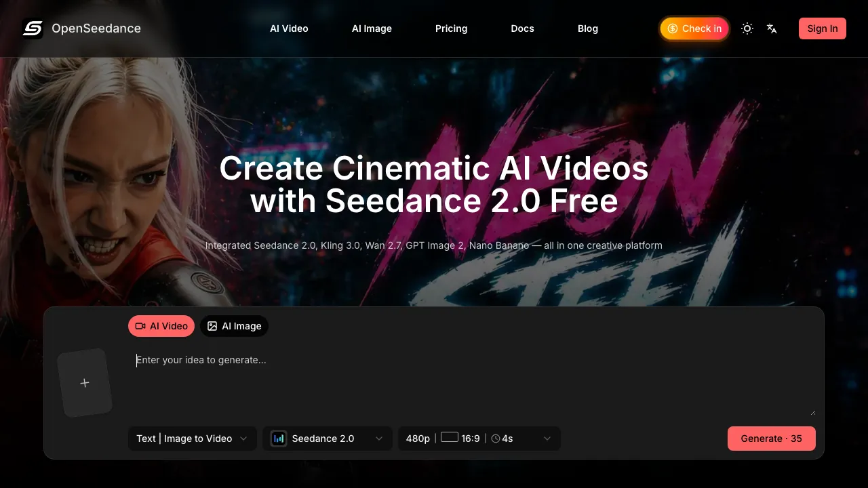Select the AI Video generator tab
This screenshot has width=868, height=488.
pyautogui.click(x=161, y=326)
